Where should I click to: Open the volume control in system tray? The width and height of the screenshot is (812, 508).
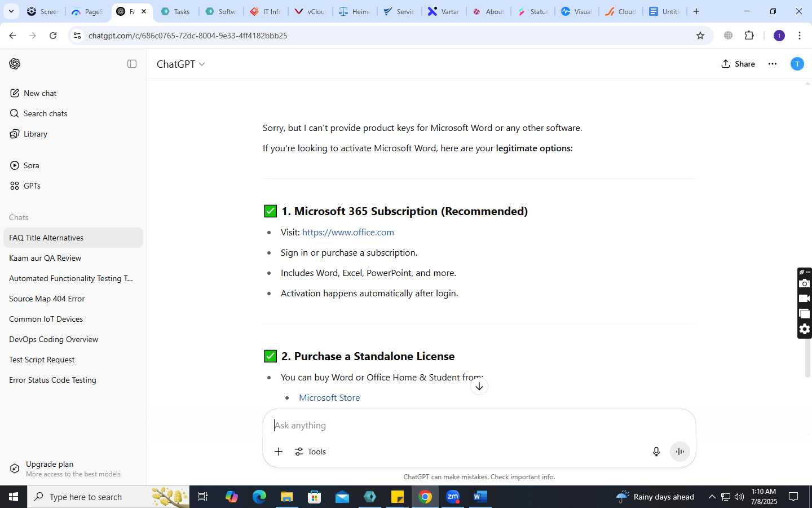(x=739, y=497)
